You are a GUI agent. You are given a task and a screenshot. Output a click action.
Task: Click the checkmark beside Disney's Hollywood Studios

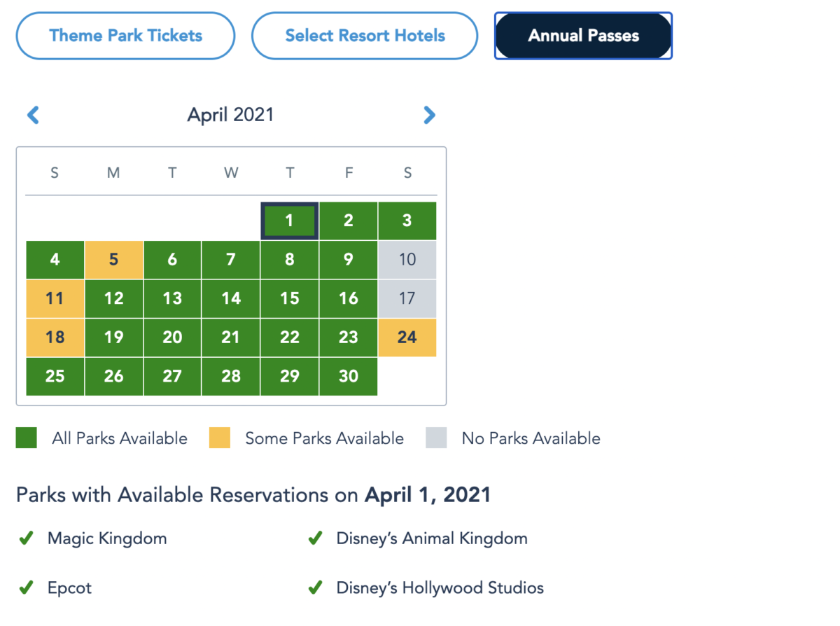point(316,587)
